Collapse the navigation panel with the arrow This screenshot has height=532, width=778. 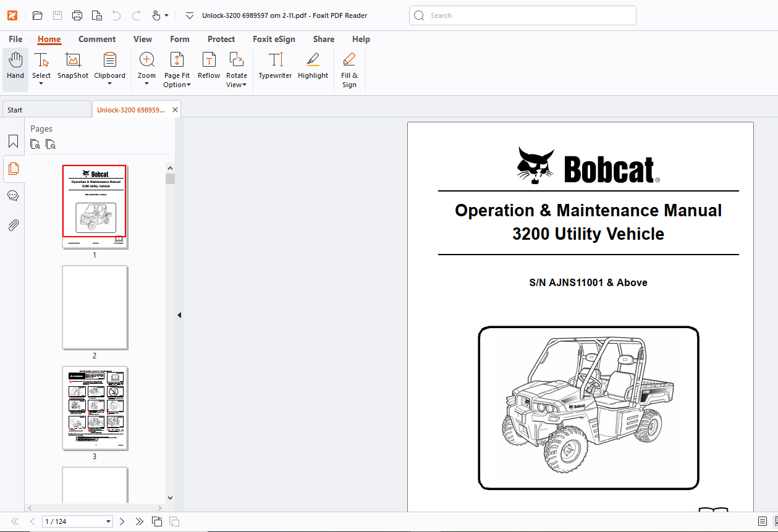[179, 315]
